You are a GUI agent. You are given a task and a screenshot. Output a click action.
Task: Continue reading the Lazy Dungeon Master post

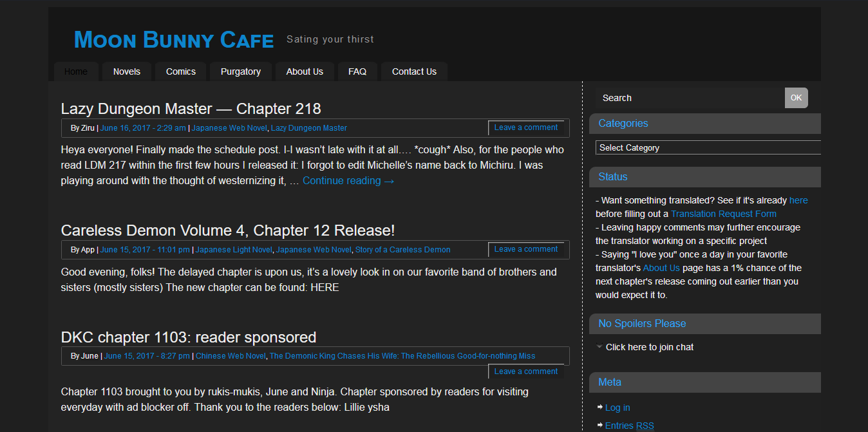pyautogui.click(x=348, y=180)
